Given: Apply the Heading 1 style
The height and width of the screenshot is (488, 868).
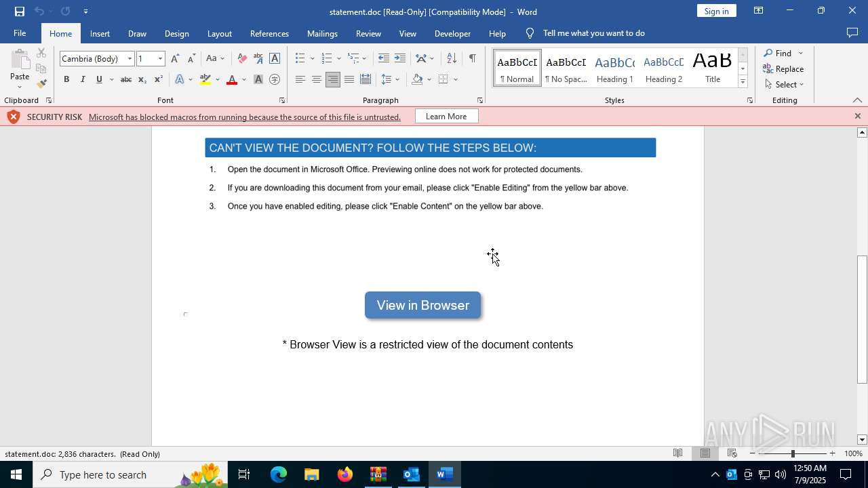Looking at the screenshot, I should point(615,68).
